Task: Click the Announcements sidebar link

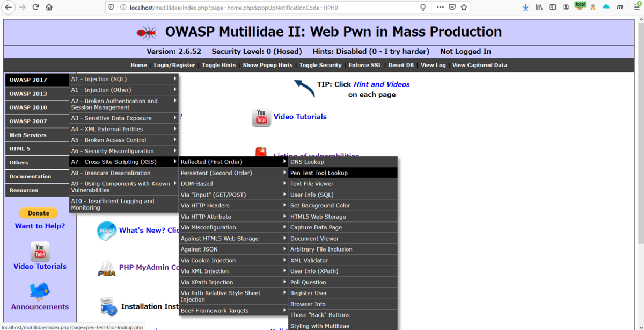Action: [40, 306]
